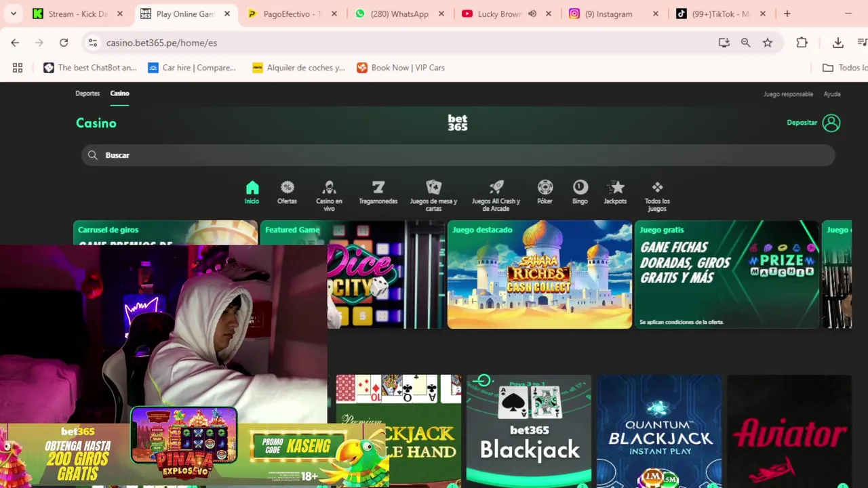Open the Ayuda help link
868x488 pixels.
pyautogui.click(x=832, y=94)
